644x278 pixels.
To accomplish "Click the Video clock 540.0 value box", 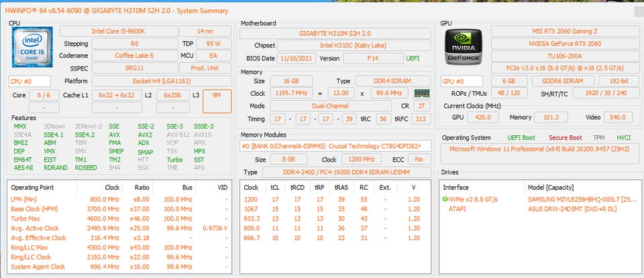I will [x=617, y=117].
